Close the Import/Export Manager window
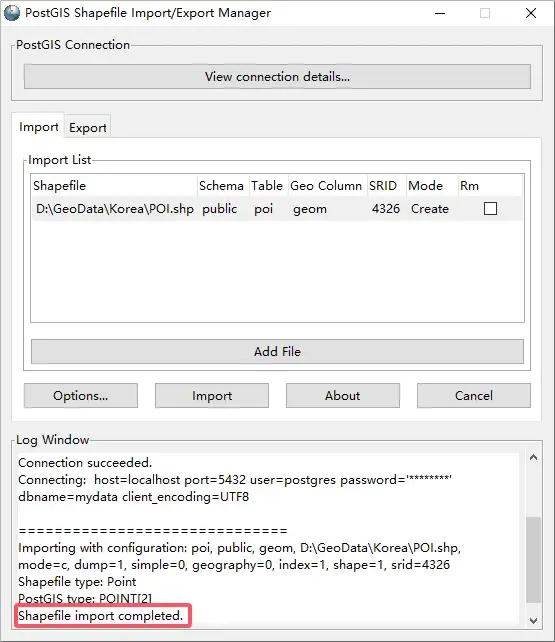 [x=531, y=13]
